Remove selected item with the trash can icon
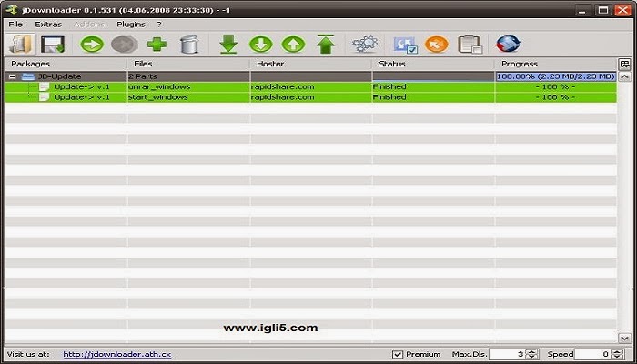The image size is (637, 364). click(x=188, y=43)
